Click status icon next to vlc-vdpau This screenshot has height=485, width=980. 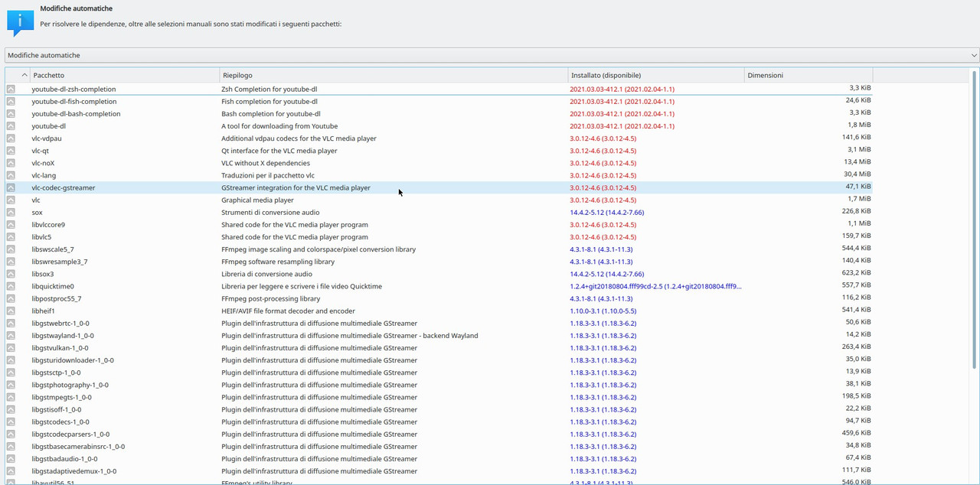[11, 138]
